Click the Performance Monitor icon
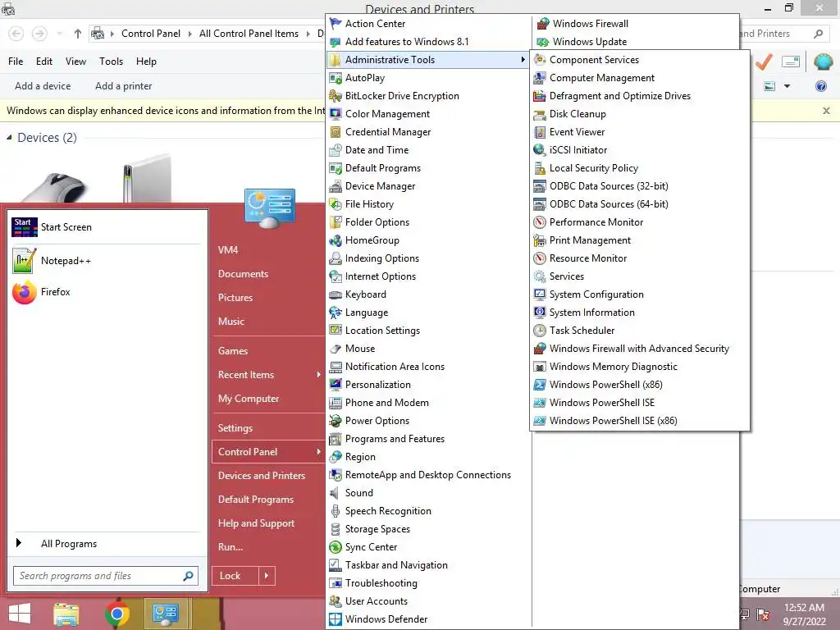Screen dimensions: 840x630 pyautogui.click(x=540, y=222)
